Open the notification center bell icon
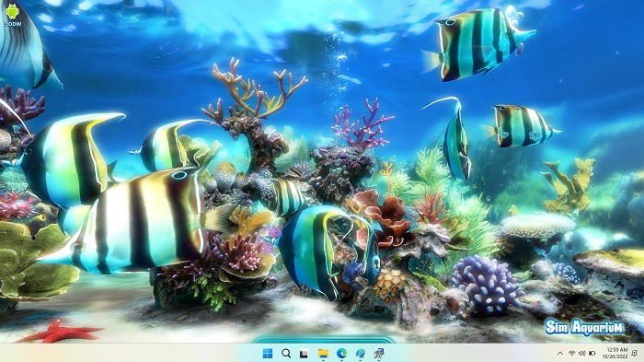Viewport: 644px width, 362px height. tap(635, 353)
